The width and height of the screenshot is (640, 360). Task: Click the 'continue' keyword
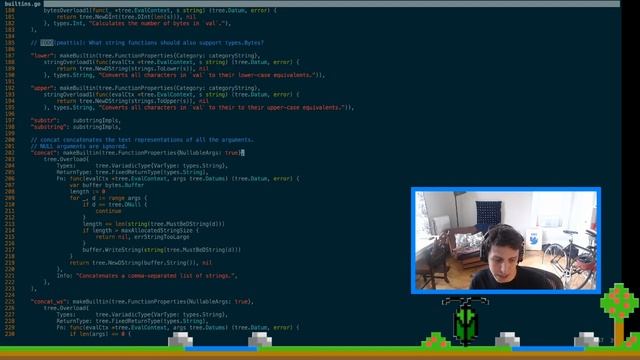(x=109, y=211)
